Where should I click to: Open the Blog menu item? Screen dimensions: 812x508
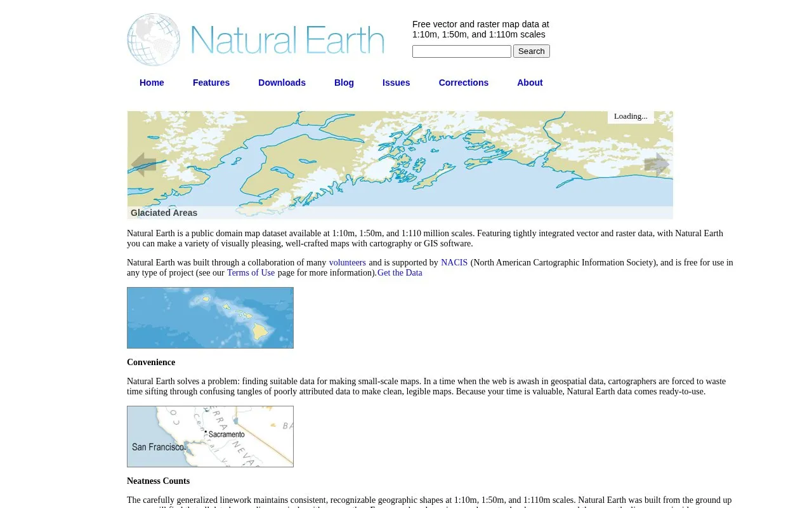(x=344, y=83)
